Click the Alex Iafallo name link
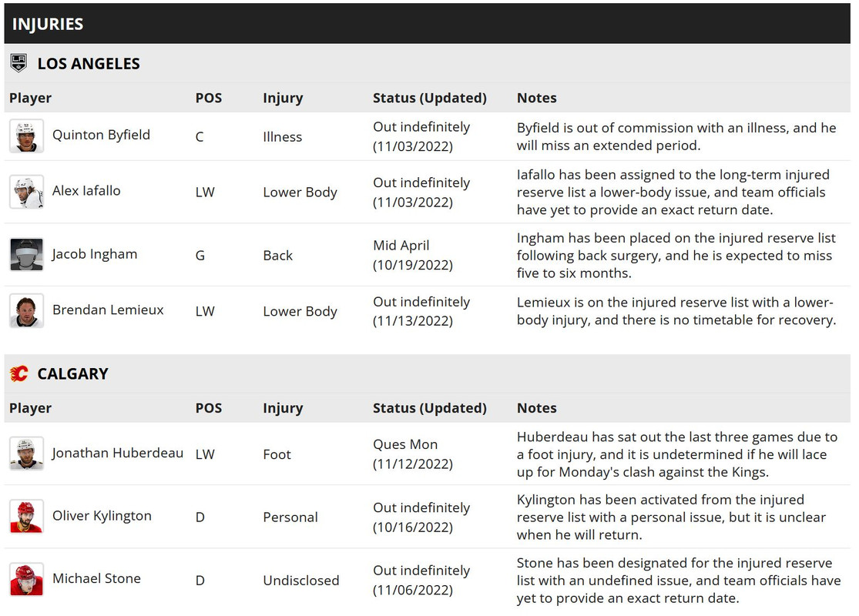Screen dimensions: 859x616 tap(86, 190)
